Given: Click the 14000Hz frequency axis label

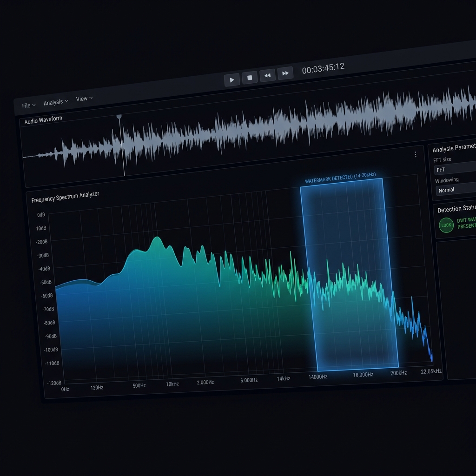Looking at the screenshot, I should [318, 377].
